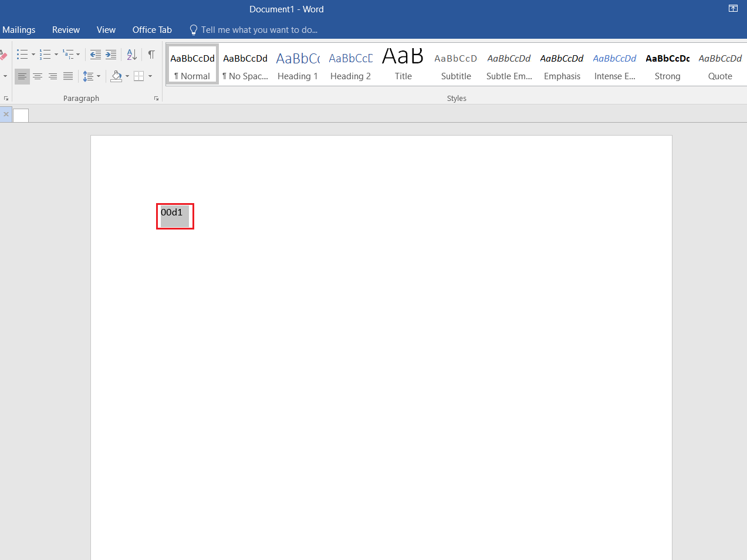The image size is (747, 560).
Task: Justify the paragraph text
Action: [68, 76]
